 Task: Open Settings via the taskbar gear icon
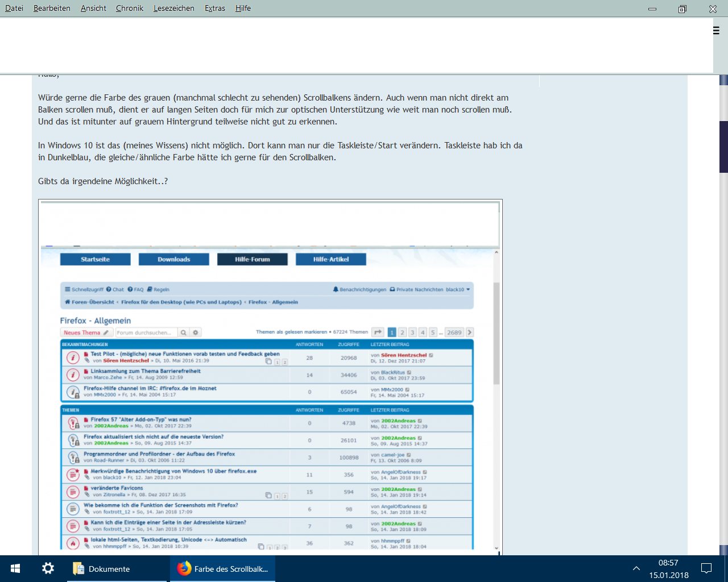(48, 568)
